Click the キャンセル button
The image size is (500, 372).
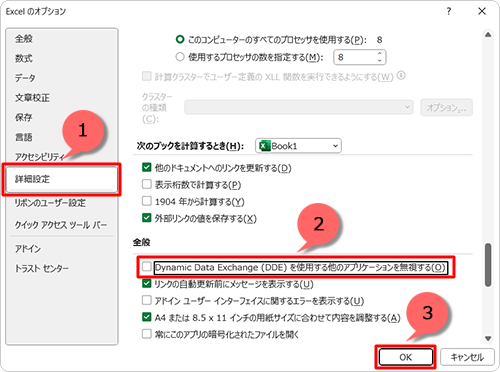(467, 357)
